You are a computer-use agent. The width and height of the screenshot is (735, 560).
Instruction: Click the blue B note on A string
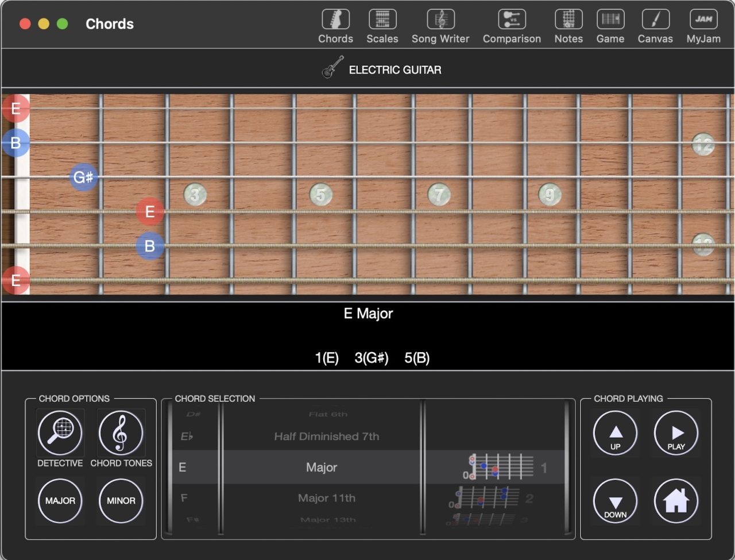(150, 246)
